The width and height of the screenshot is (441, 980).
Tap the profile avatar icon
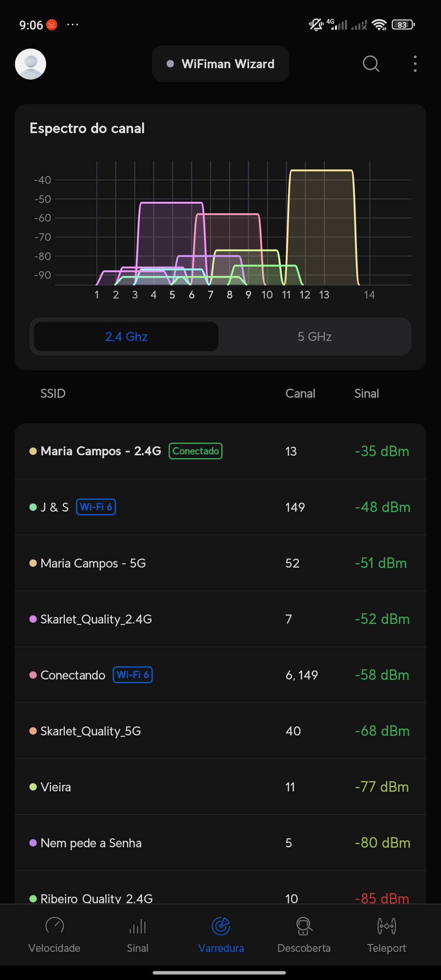click(x=31, y=64)
